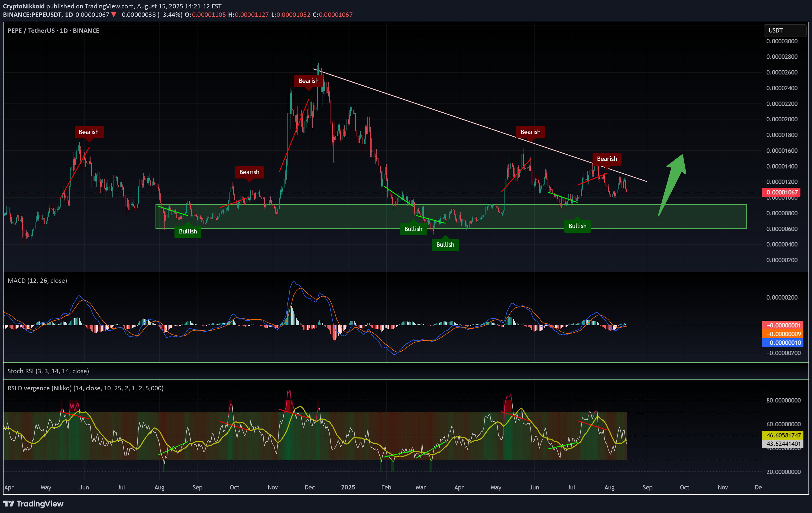
Task: Click the Bearish label above the May 2025 high
Action: pyautogui.click(x=530, y=132)
